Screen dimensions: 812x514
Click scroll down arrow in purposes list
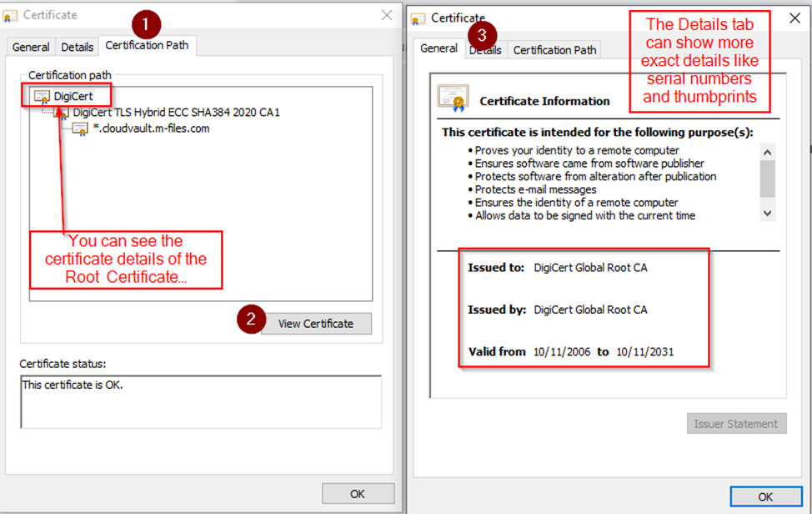pos(768,213)
